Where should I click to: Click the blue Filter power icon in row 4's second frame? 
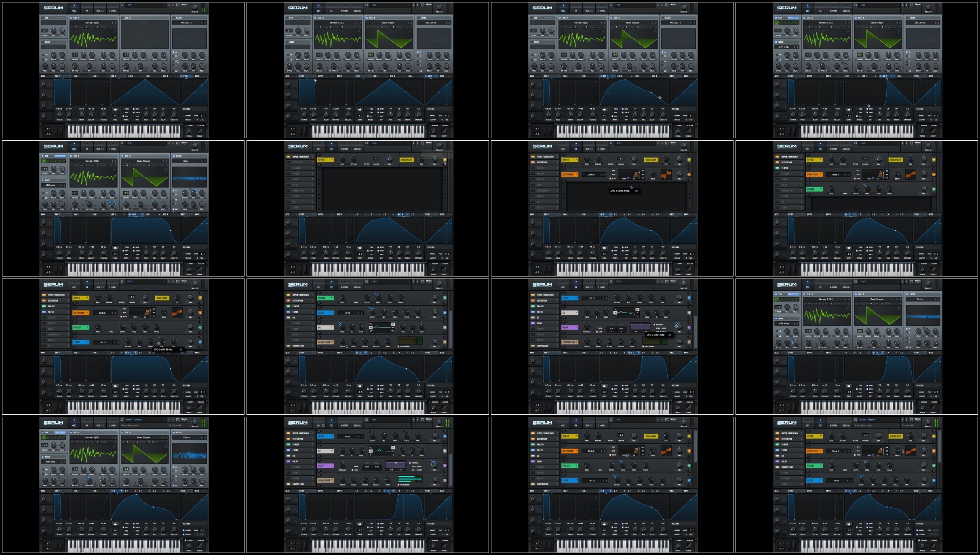[x=445, y=436]
